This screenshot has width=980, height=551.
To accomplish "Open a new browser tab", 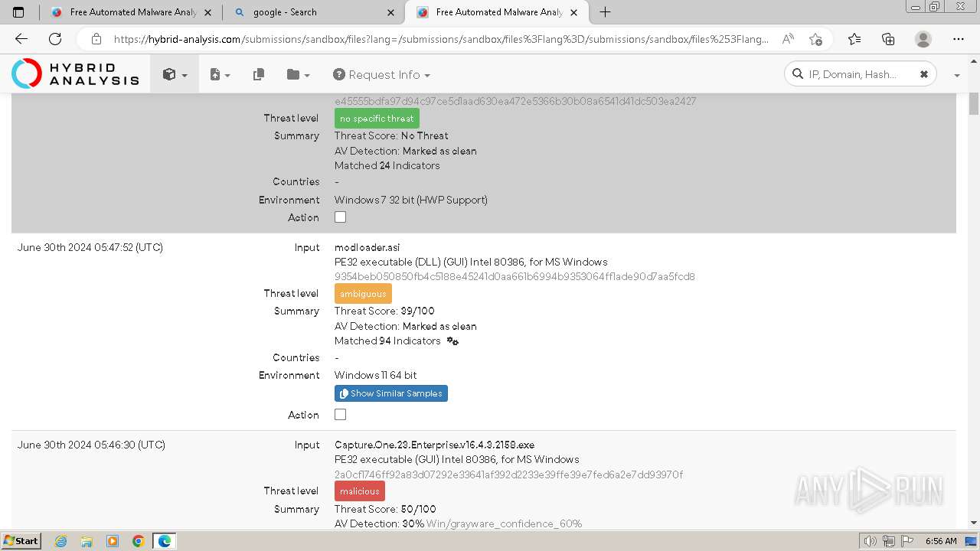I will coord(605,12).
